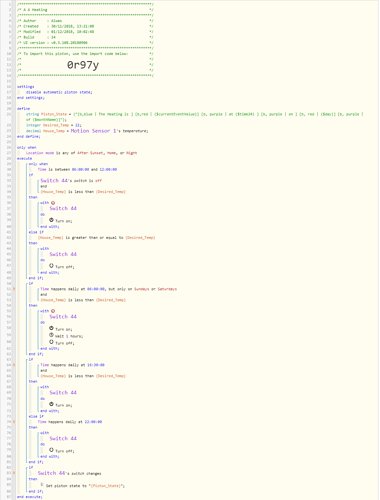This screenshot has width=380, height=500.
Task: Select the 'Set piston state' statement
Action: (83, 486)
